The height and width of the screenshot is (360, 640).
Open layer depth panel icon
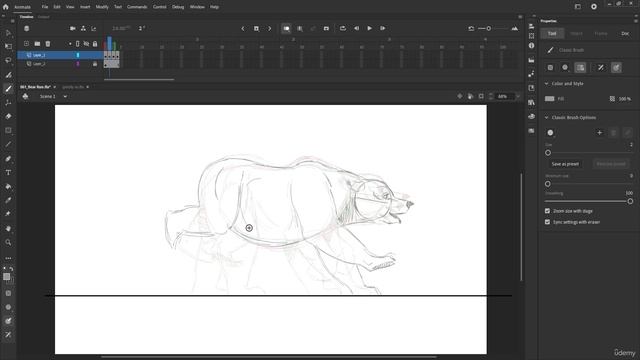(x=94, y=29)
